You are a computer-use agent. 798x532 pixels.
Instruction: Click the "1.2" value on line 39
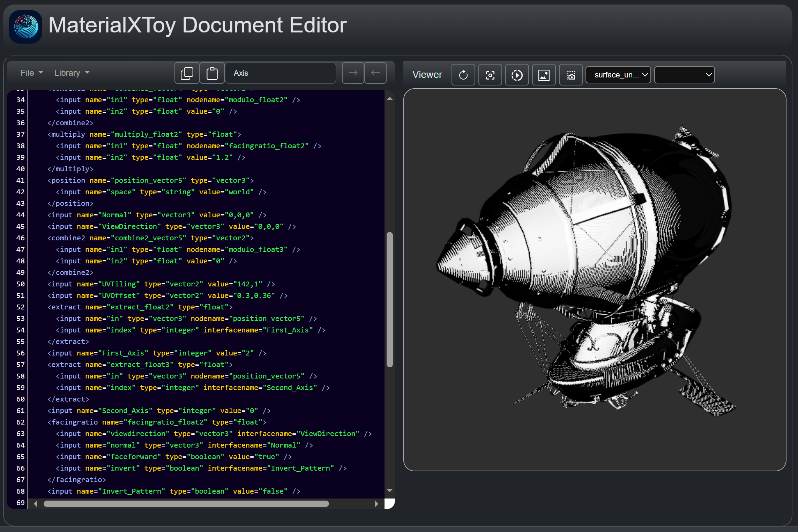223,157
